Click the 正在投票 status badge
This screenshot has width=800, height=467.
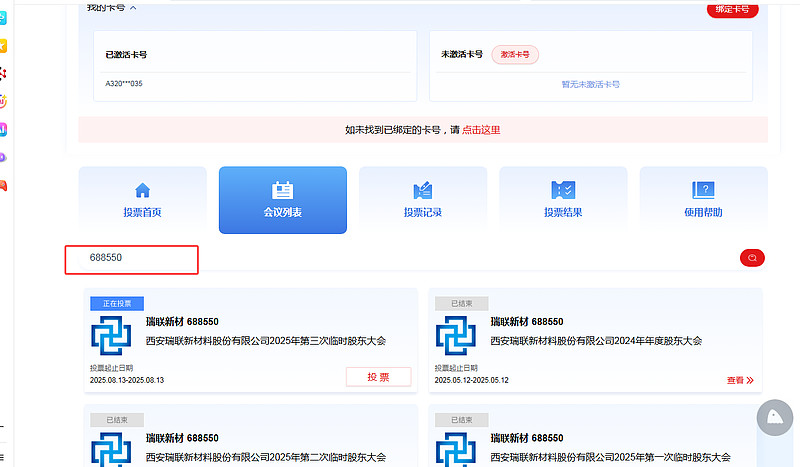(x=117, y=303)
